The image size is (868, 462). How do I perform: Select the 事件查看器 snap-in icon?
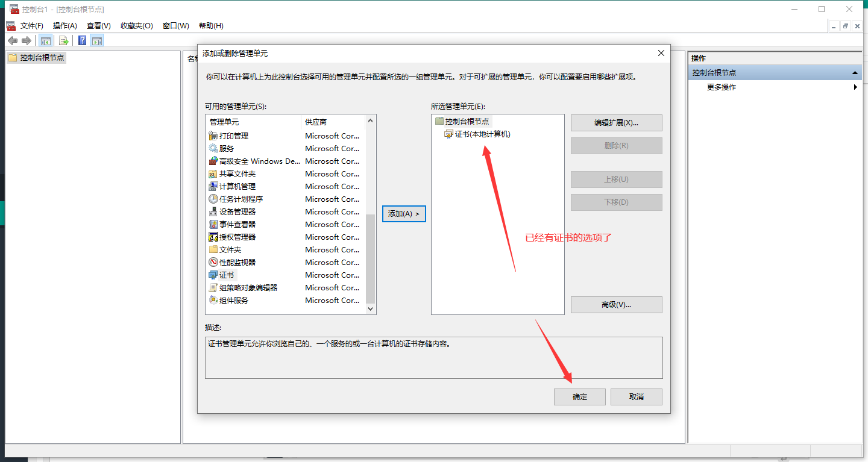tap(213, 224)
